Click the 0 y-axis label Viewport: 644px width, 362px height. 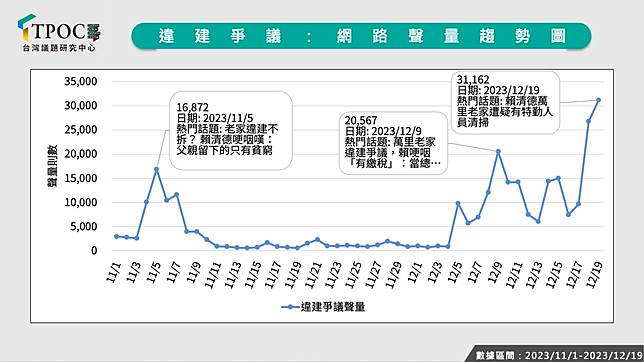94,251
